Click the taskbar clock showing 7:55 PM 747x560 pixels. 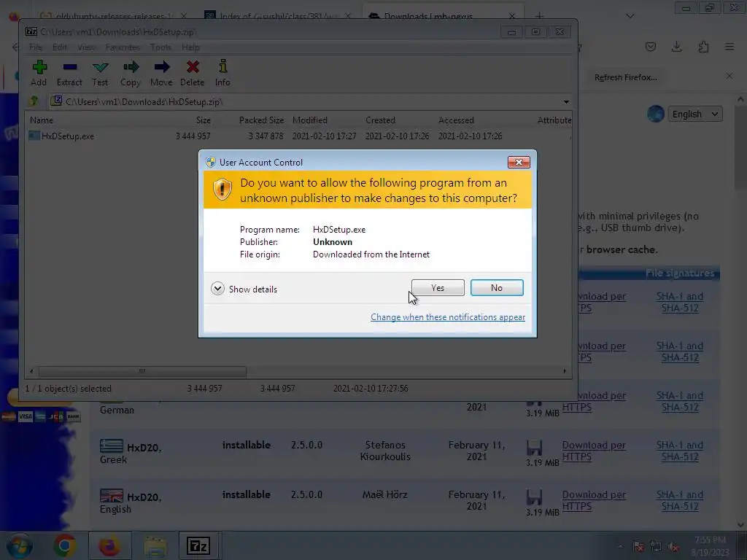[x=710, y=545]
